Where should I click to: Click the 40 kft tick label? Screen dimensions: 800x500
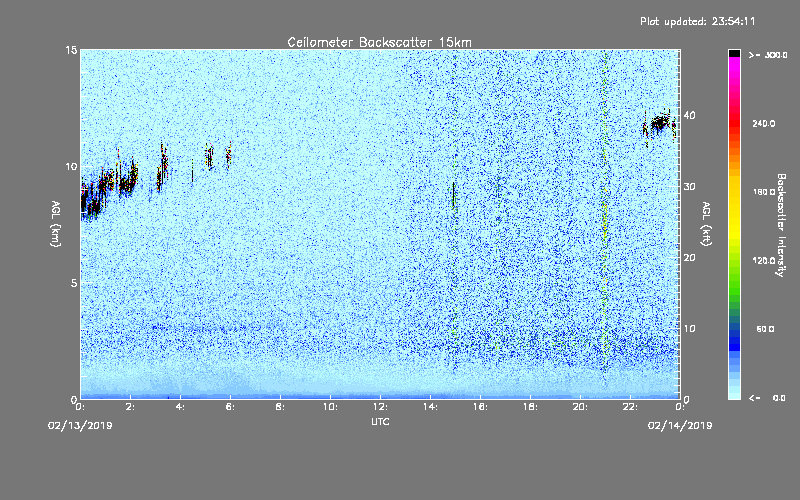(689, 115)
